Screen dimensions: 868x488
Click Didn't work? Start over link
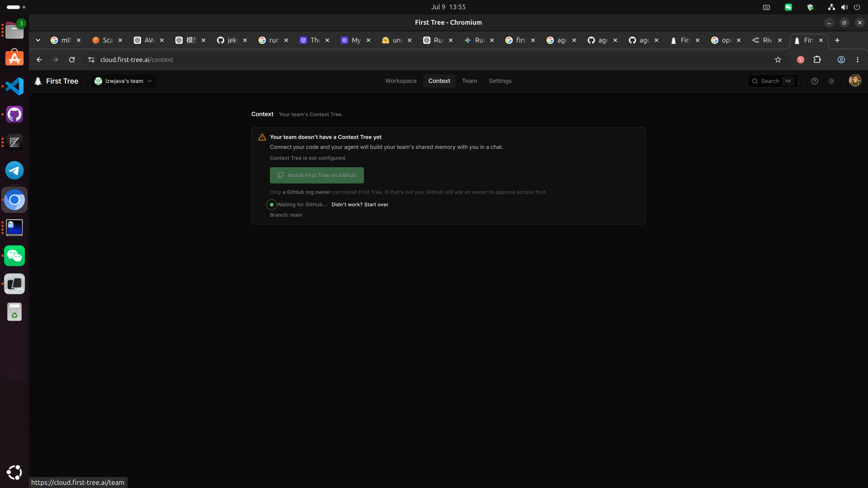(360, 204)
